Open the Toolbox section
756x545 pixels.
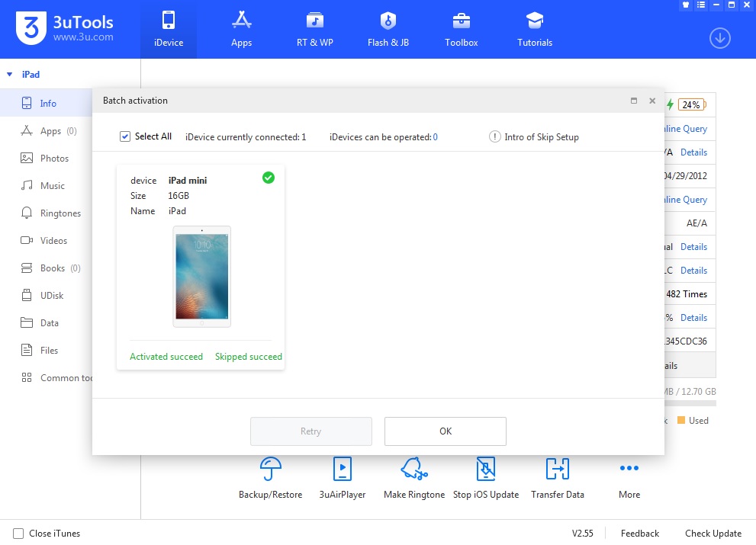coord(461,30)
